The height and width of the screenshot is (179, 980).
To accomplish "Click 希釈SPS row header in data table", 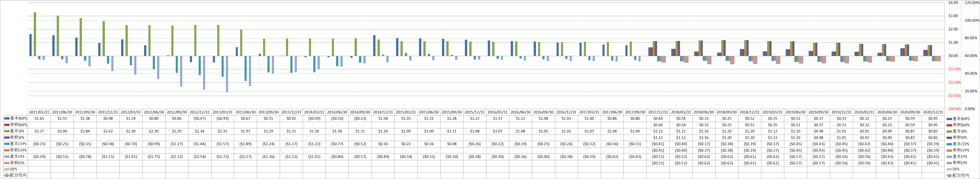I will tap(16, 137).
